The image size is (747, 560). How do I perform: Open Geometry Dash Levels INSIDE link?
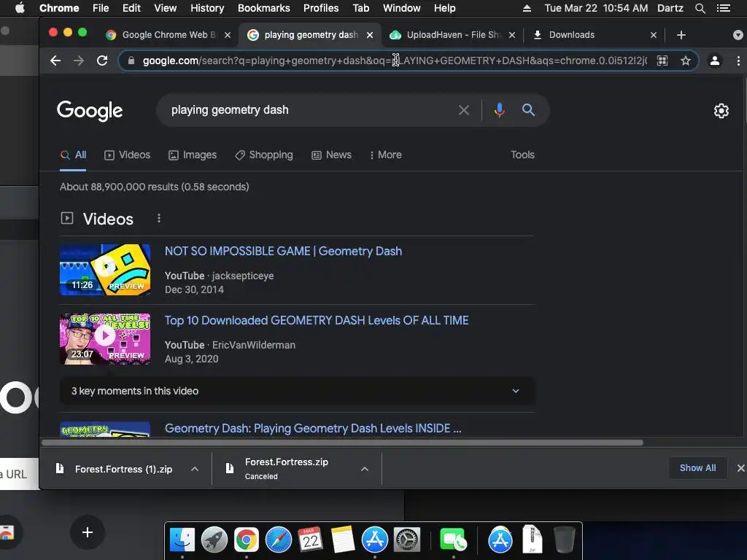312,428
